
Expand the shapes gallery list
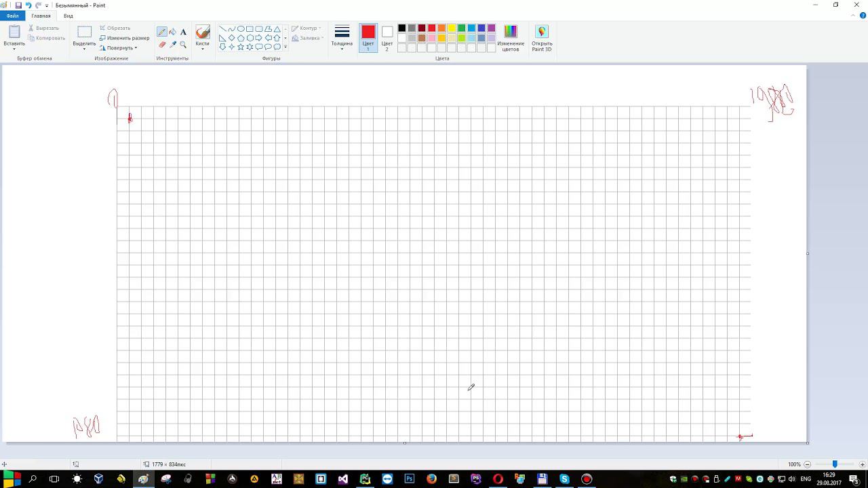pos(285,47)
